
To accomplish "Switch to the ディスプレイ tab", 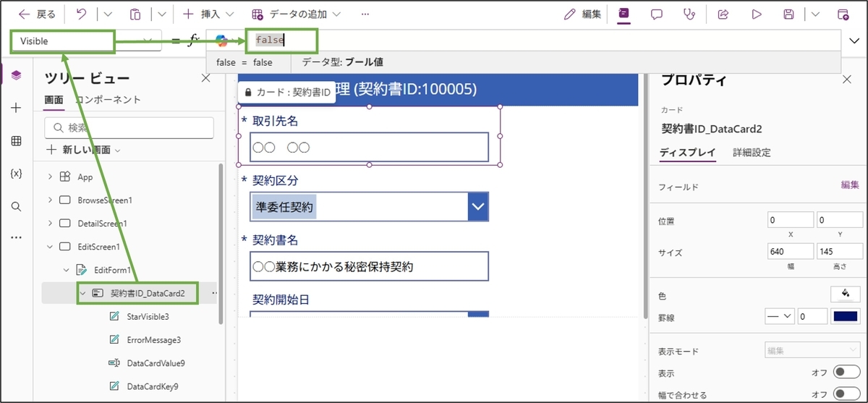I will pos(687,153).
